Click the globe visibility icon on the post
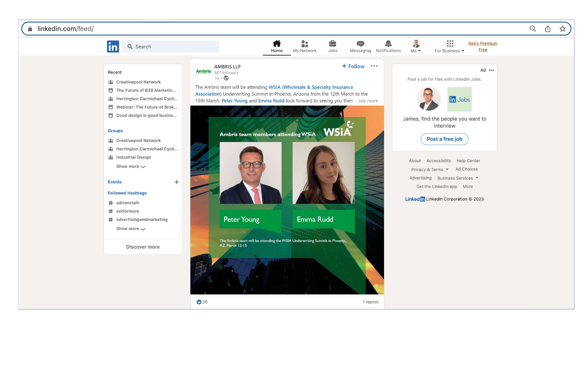Screen dimensions: 588x392 click(226, 78)
